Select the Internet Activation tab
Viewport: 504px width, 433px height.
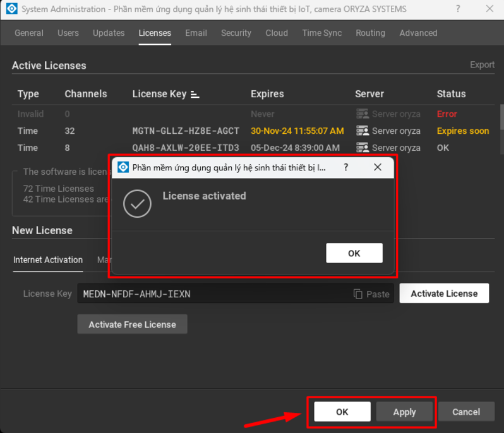[x=48, y=260]
